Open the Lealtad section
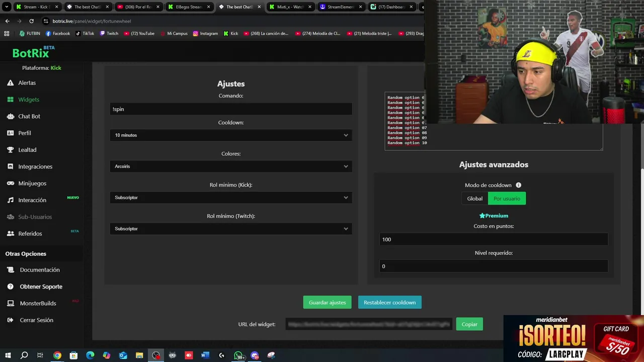 click(x=27, y=150)
